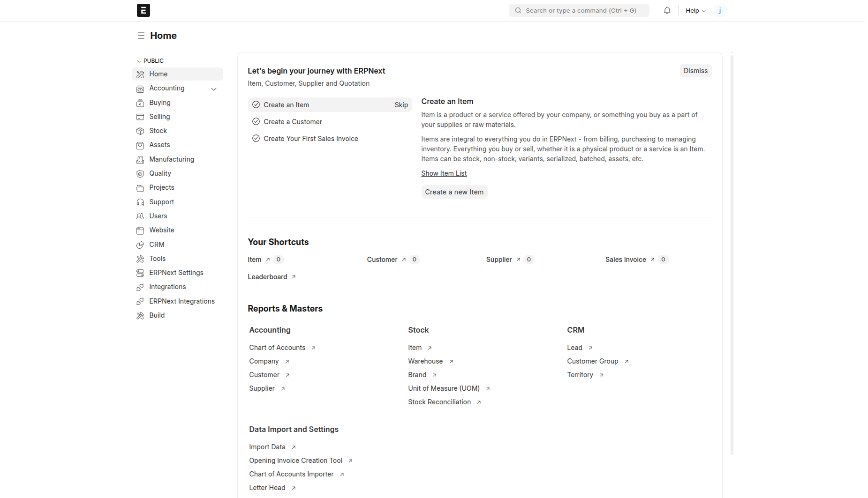
Task: Expand the Accounting sidebar chevron
Action: click(214, 89)
